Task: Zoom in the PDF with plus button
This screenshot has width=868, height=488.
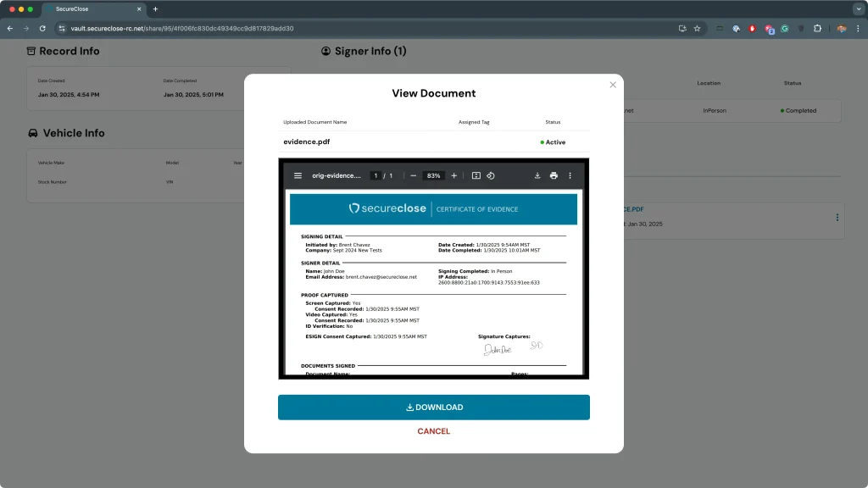Action: click(454, 175)
